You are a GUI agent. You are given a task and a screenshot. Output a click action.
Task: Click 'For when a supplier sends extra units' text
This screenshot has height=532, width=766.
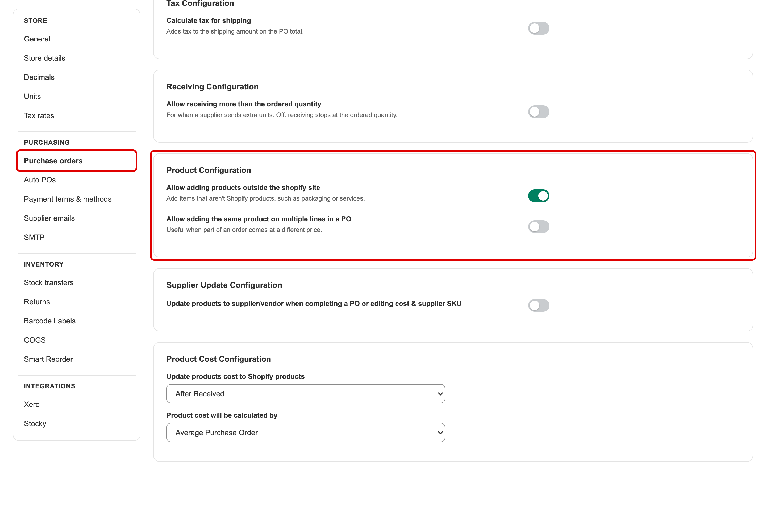[x=282, y=115]
